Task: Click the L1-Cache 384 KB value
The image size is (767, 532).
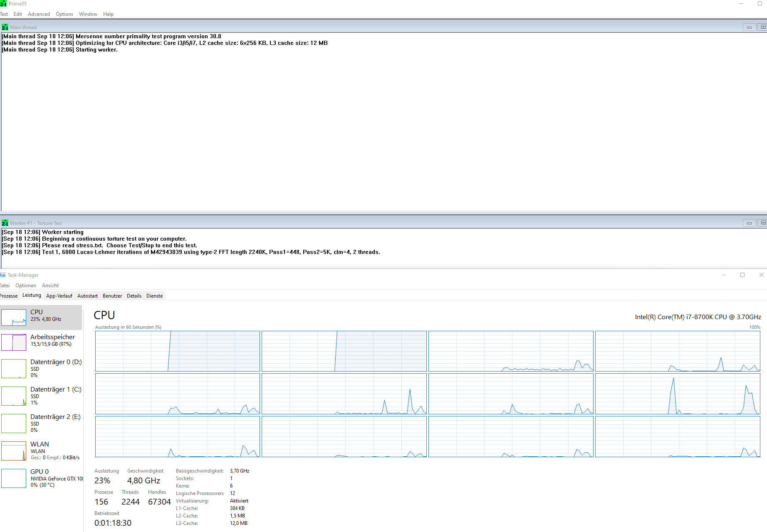Action: pyautogui.click(x=237, y=508)
